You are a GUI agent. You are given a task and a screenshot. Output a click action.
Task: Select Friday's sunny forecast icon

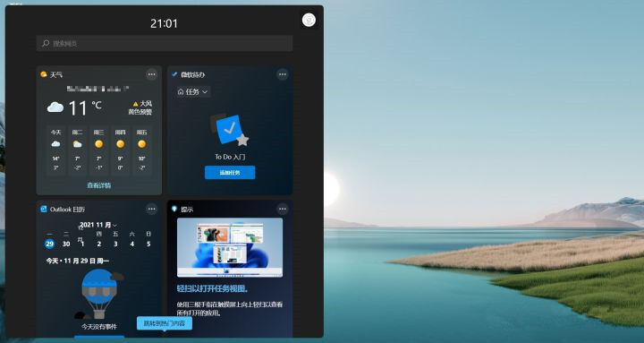click(142, 144)
